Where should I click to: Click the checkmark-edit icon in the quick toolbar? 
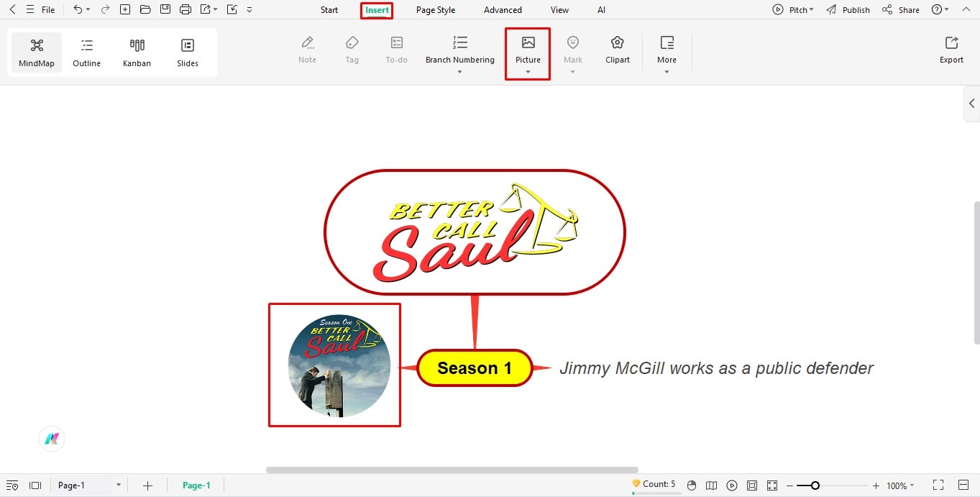(232, 9)
